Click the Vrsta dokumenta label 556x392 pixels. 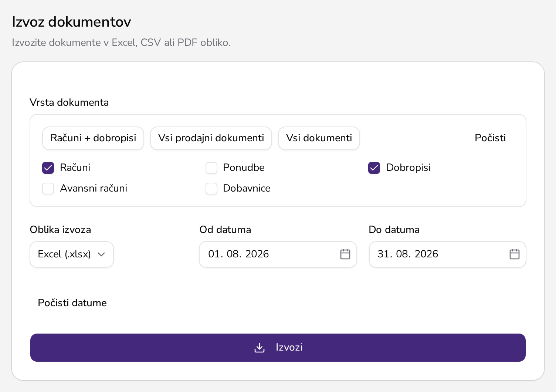pyautogui.click(x=69, y=102)
